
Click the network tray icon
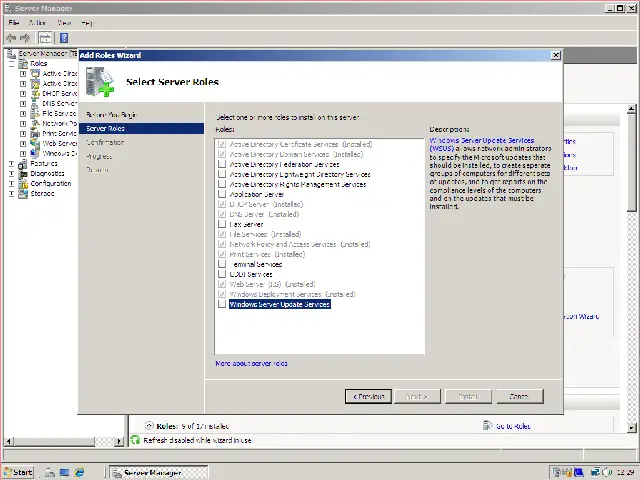[x=596, y=472]
